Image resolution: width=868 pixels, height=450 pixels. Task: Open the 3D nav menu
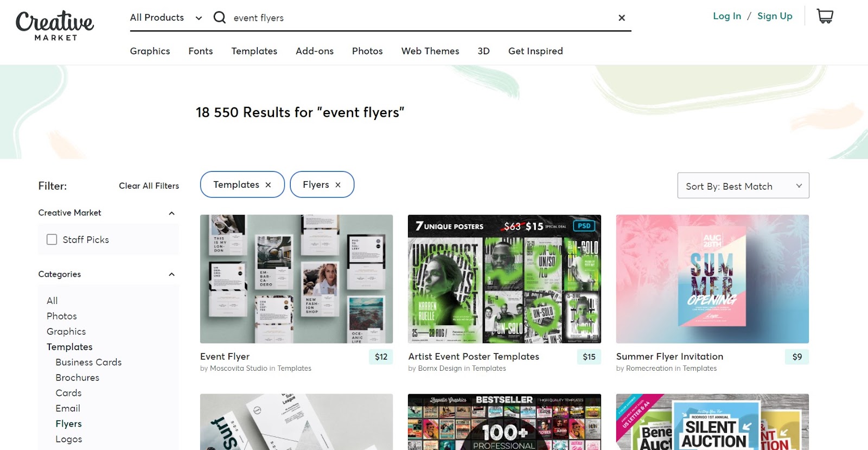(x=483, y=51)
